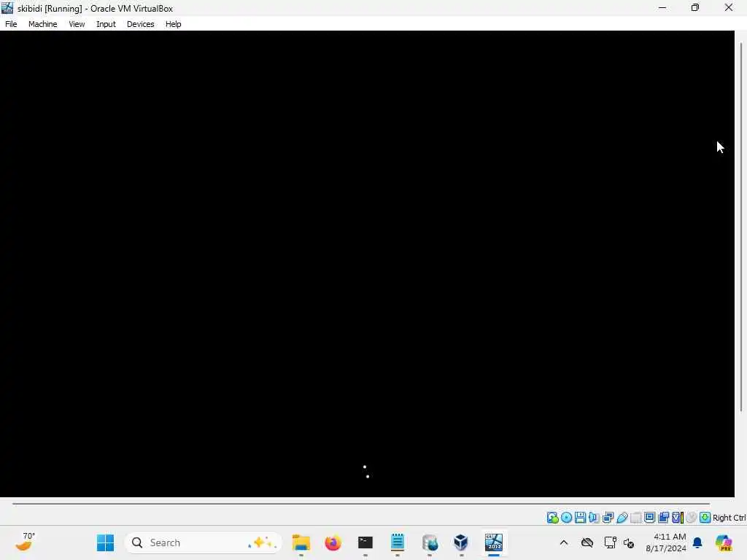Open the terminal app from the taskbar

coord(365,542)
